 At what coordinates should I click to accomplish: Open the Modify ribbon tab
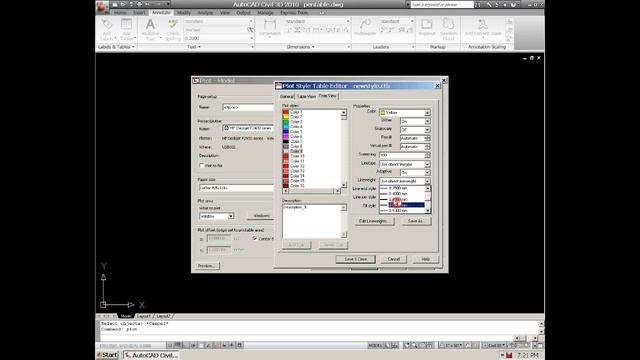pyautogui.click(x=184, y=13)
